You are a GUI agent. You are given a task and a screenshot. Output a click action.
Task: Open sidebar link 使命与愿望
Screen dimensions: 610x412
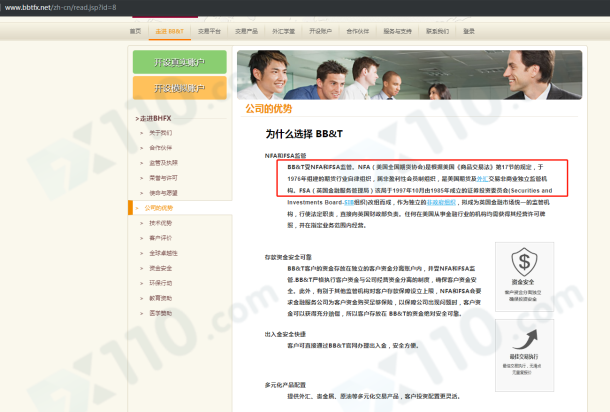[x=163, y=193]
